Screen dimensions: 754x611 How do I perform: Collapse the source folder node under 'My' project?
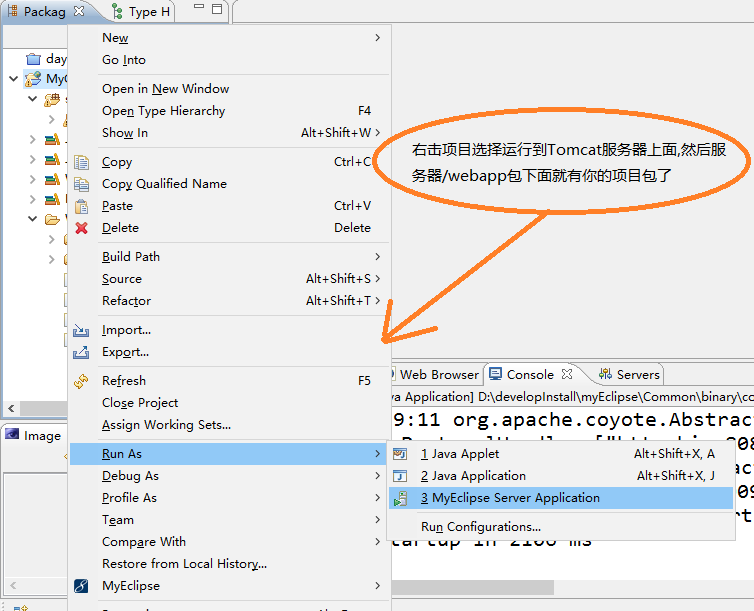(33, 99)
